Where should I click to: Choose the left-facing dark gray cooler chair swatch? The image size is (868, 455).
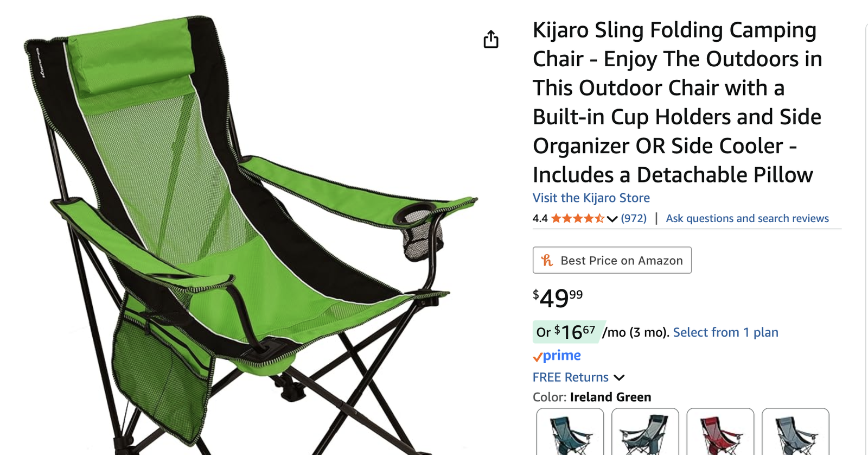645,432
